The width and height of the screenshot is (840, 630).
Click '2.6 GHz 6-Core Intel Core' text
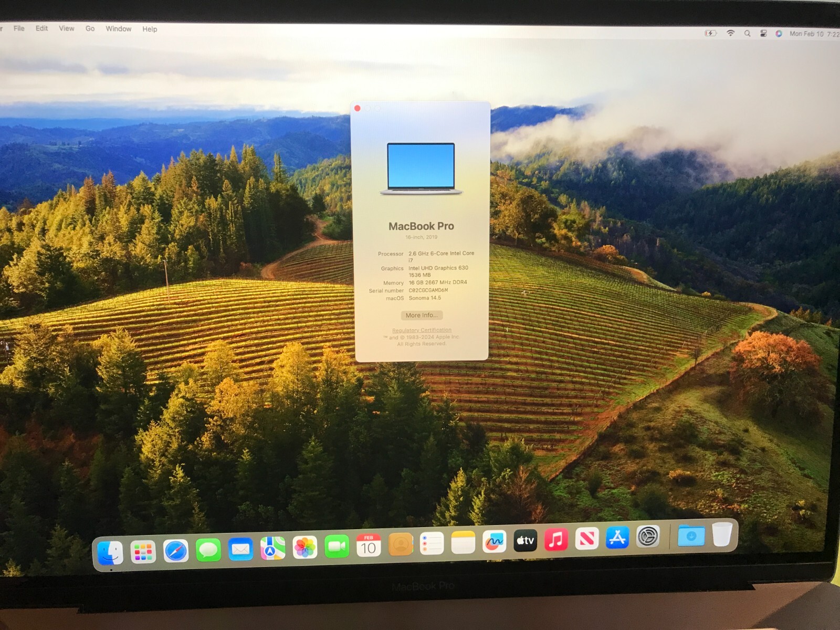(441, 253)
